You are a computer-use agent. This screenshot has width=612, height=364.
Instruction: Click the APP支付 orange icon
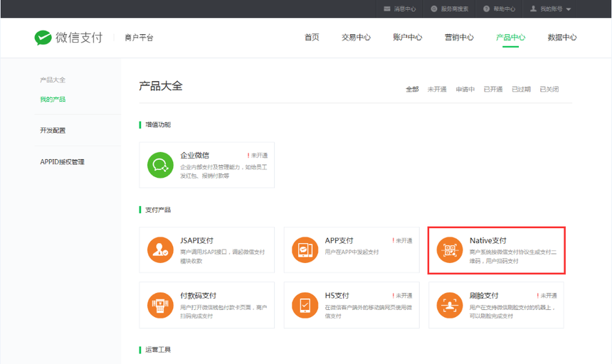click(x=305, y=250)
